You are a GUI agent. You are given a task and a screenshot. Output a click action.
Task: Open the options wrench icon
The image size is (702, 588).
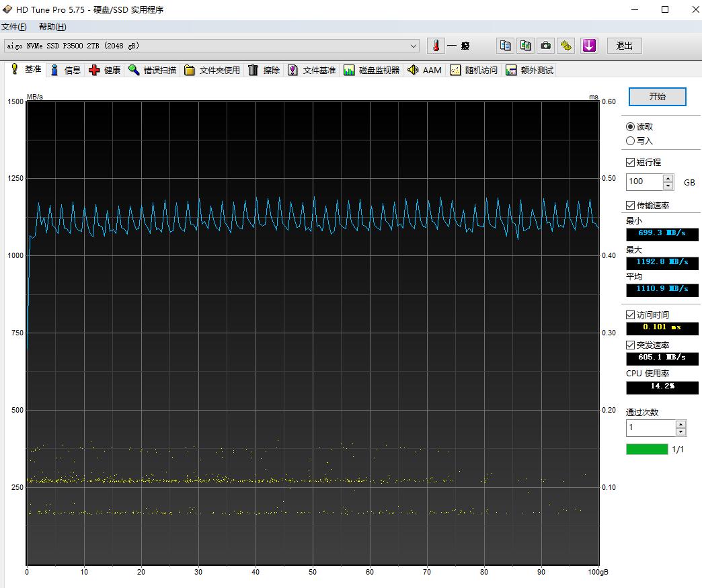pyautogui.click(x=567, y=46)
